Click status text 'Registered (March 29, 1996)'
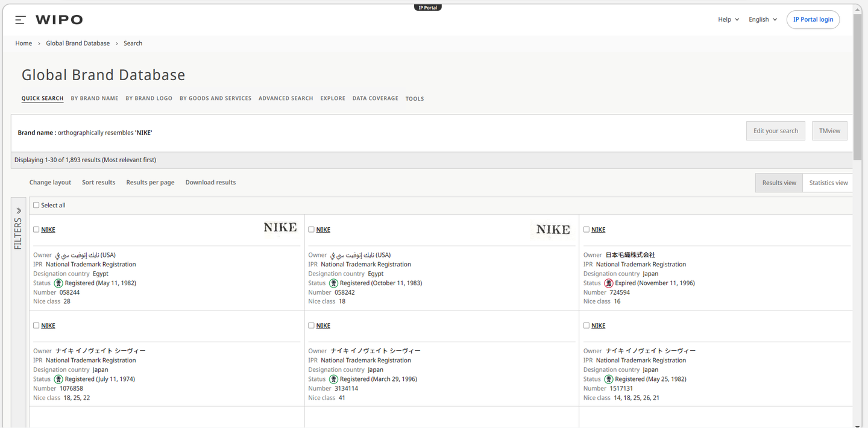The height and width of the screenshot is (428, 868). tap(379, 379)
